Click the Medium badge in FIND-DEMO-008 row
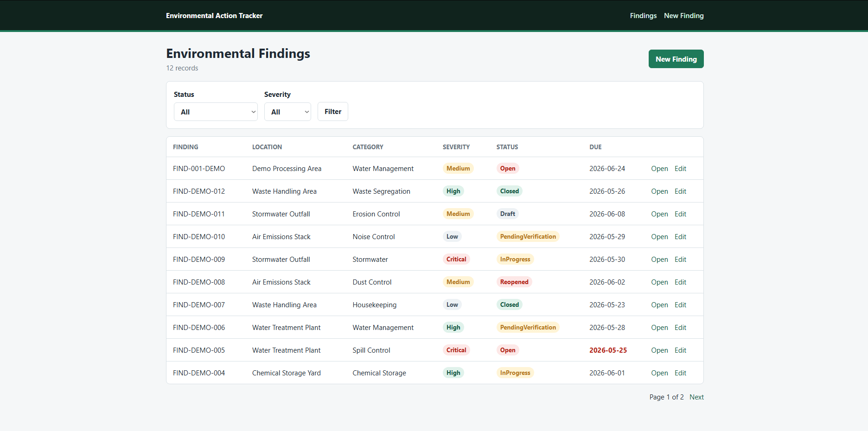868x431 pixels. 458,282
